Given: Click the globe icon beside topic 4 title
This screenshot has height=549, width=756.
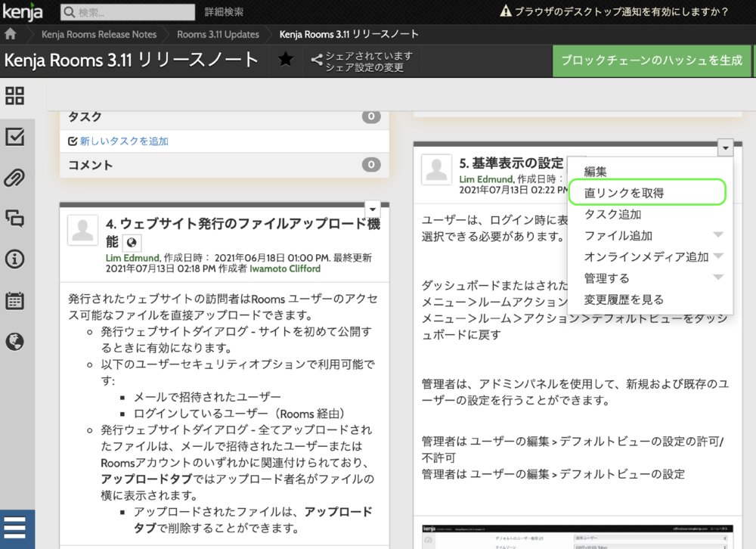Looking at the screenshot, I should 132,242.
